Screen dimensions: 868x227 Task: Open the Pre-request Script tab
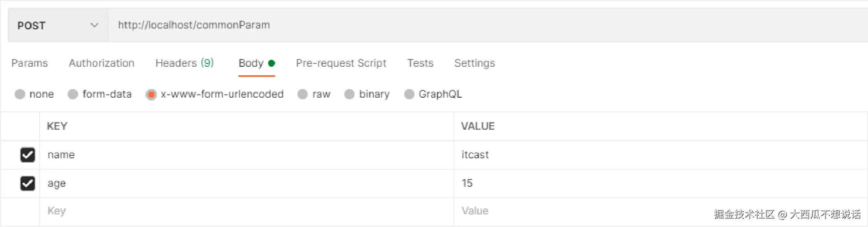[341, 63]
